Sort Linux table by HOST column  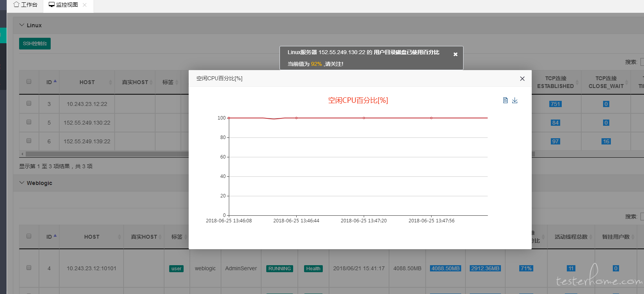tap(87, 82)
